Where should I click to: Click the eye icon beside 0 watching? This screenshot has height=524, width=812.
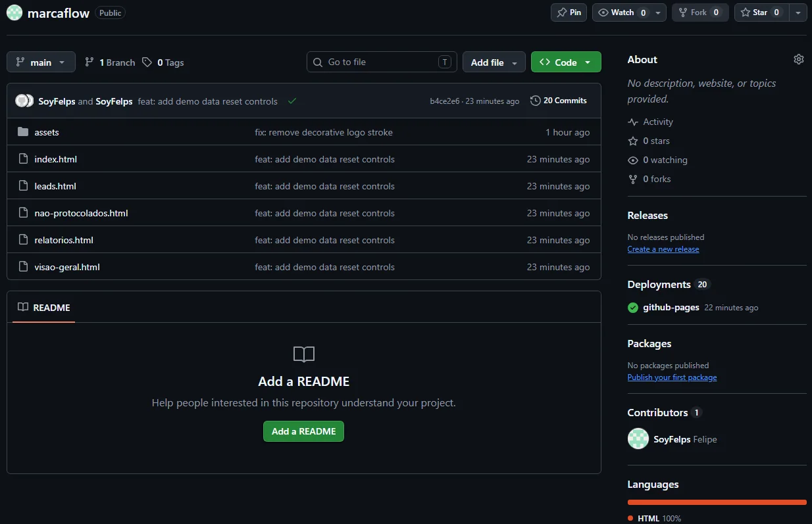(x=633, y=160)
